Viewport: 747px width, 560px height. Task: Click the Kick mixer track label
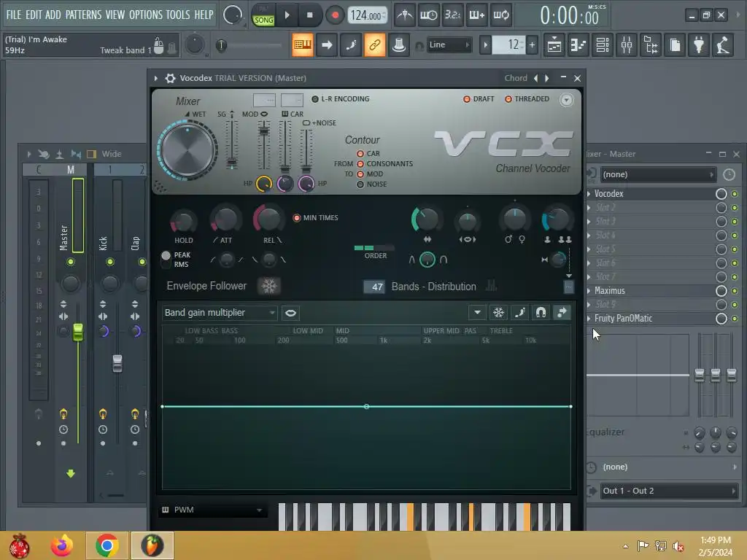[103, 244]
